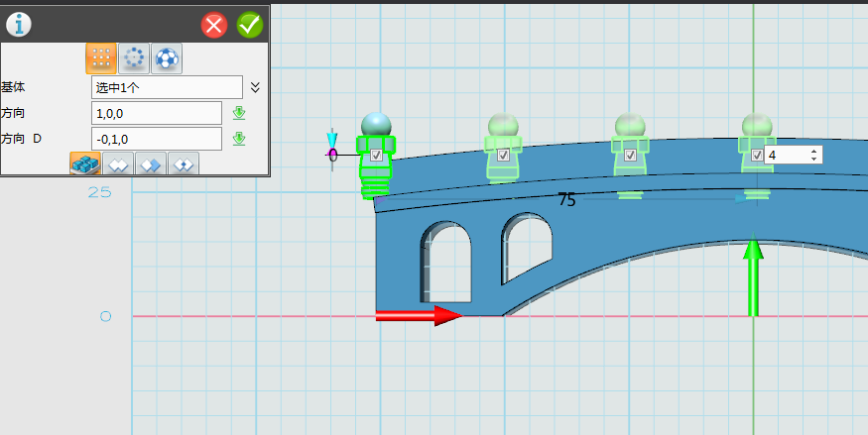Select the circular array pattern type
868x435 pixels.
(134, 59)
